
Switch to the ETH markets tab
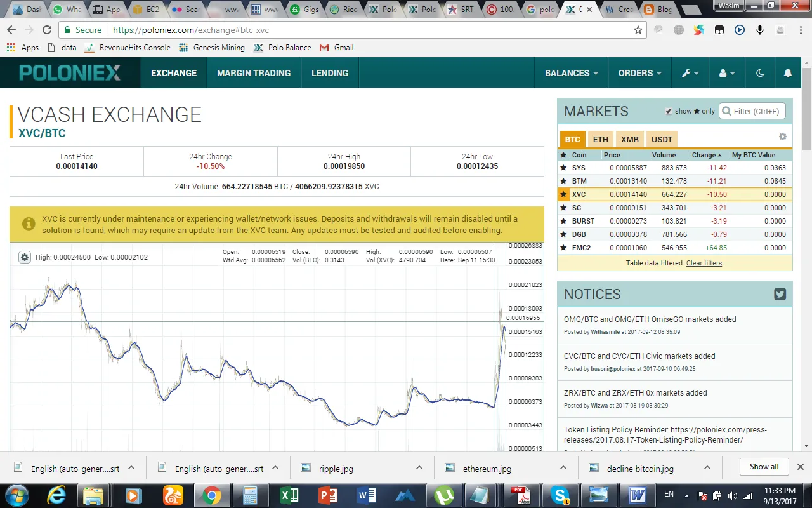coord(601,139)
